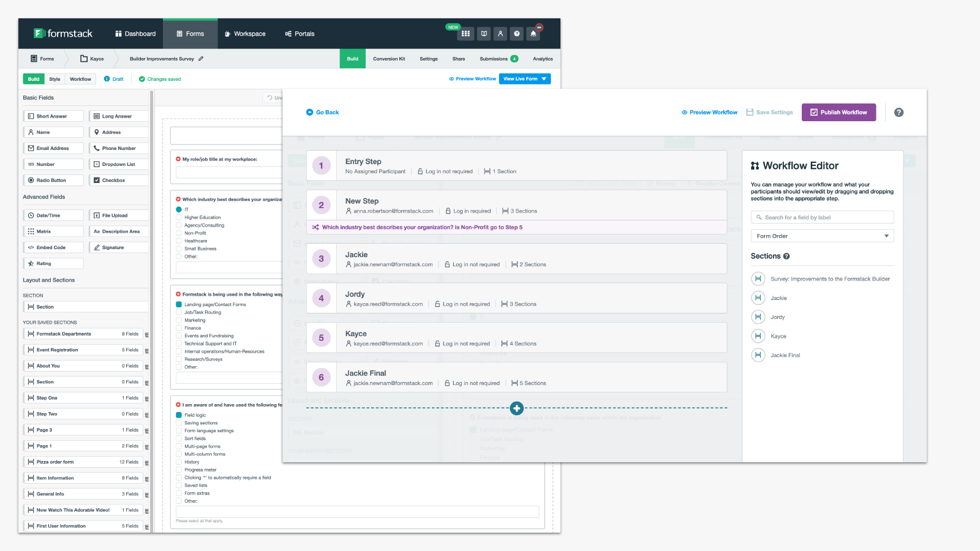Add a Signature field
This screenshot has height=551, width=980.
coord(119,247)
